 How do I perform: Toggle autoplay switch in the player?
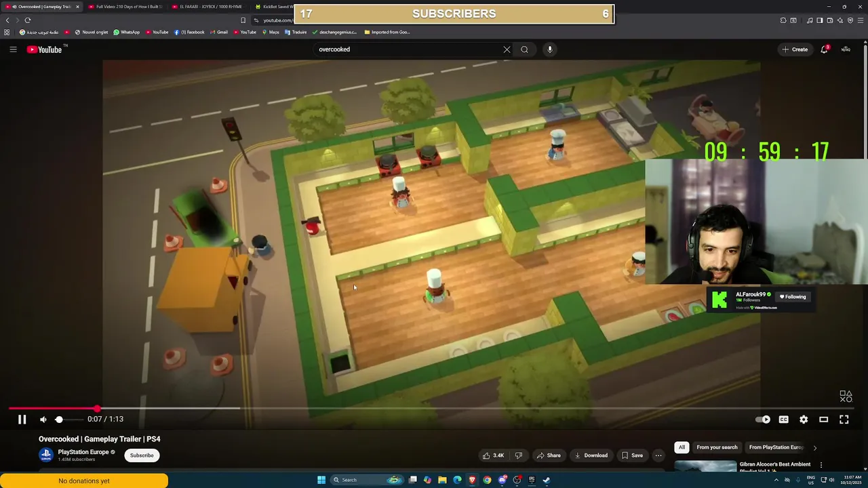(x=763, y=420)
